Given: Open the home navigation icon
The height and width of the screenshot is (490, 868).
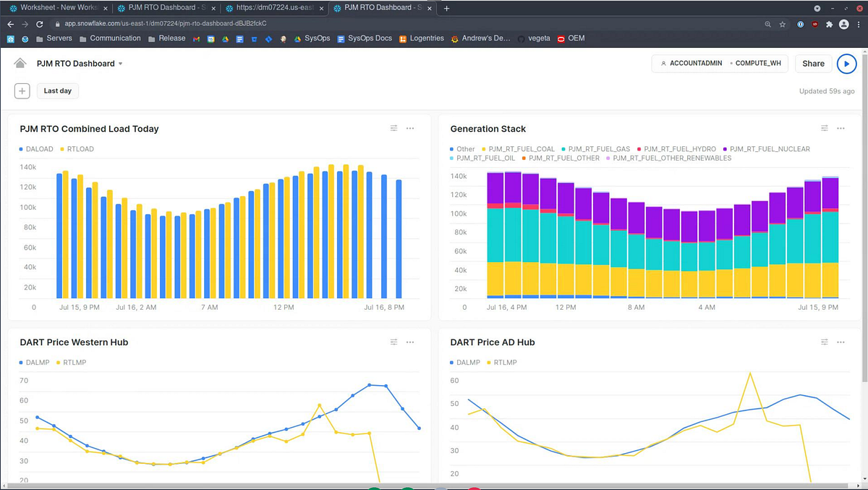Looking at the screenshot, I should [x=20, y=63].
